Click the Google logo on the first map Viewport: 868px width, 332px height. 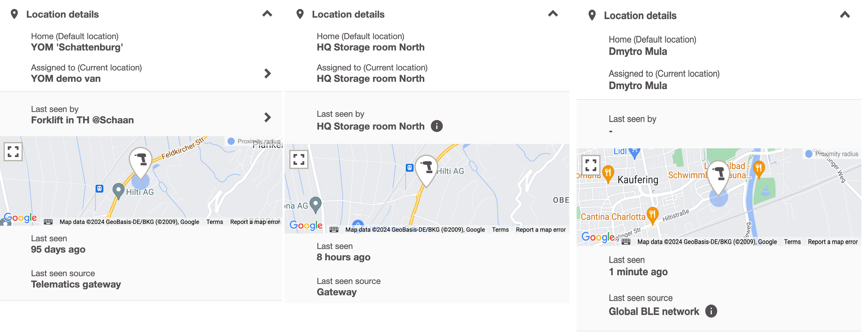click(20, 218)
